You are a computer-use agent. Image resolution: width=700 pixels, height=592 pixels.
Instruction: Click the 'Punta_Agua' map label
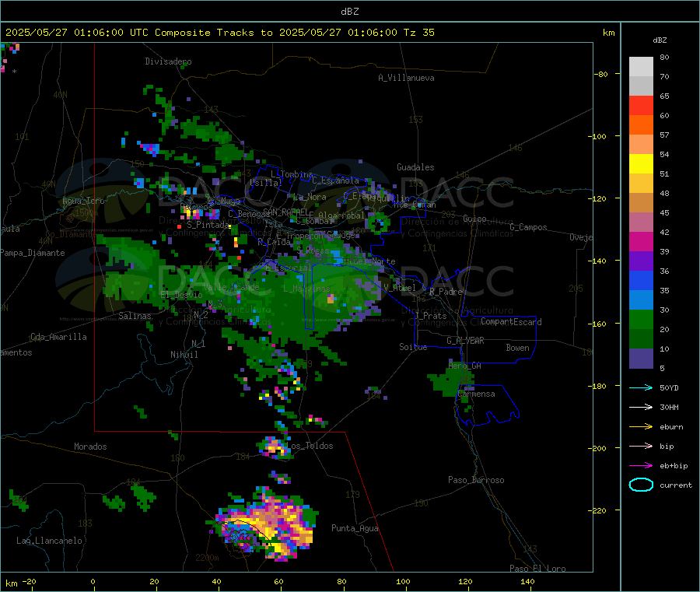pyautogui.click(x=355, y=528)
